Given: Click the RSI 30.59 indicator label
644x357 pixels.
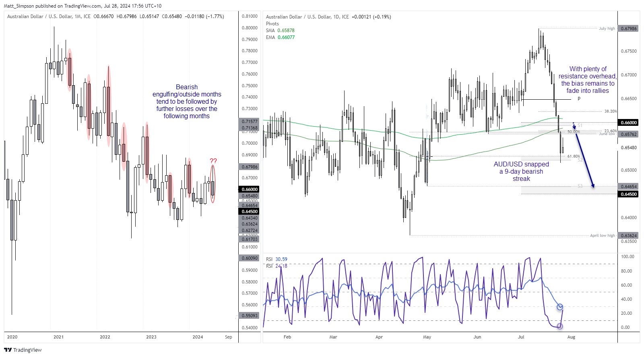Looking at the screenshot, I should 277,259.
